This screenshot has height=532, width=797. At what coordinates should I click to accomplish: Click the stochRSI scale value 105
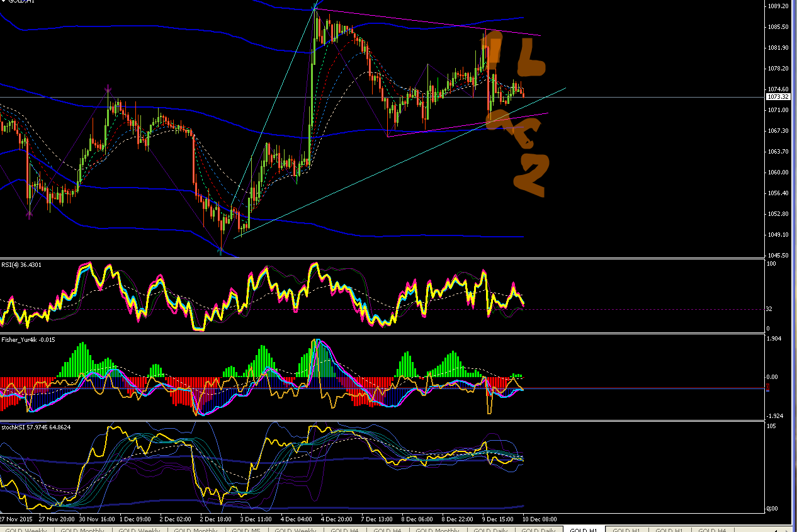pos(772,426)
